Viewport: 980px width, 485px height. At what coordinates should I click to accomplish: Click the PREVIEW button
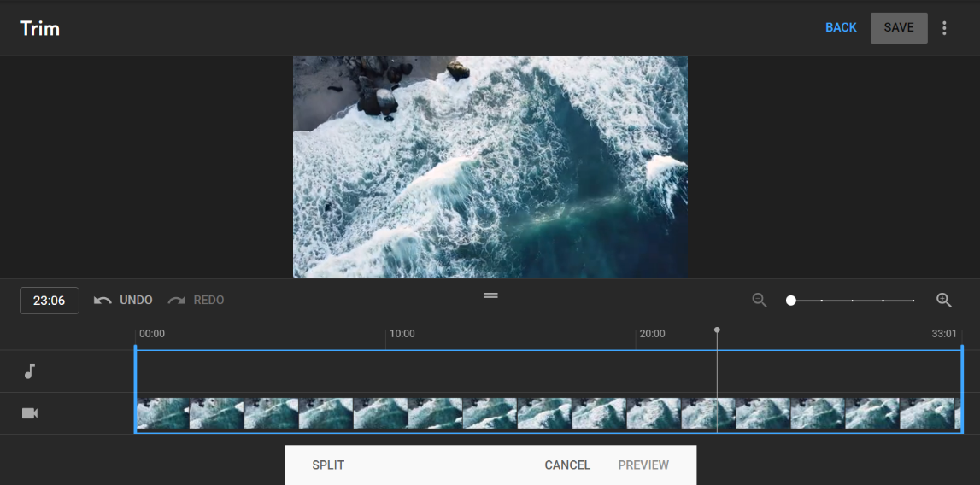(643, 465)
